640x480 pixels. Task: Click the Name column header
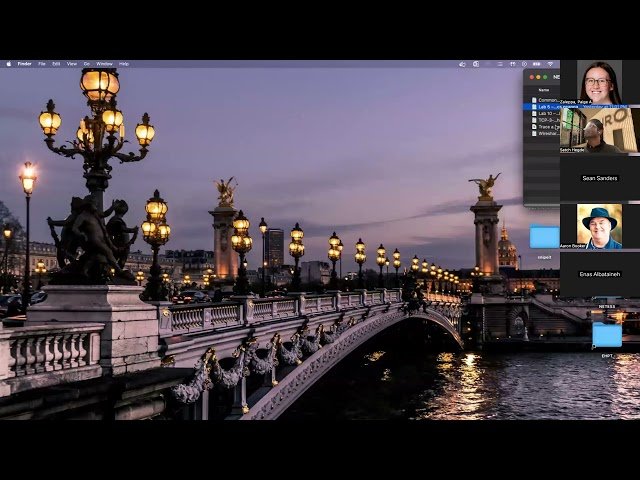(x=543, y=90)
